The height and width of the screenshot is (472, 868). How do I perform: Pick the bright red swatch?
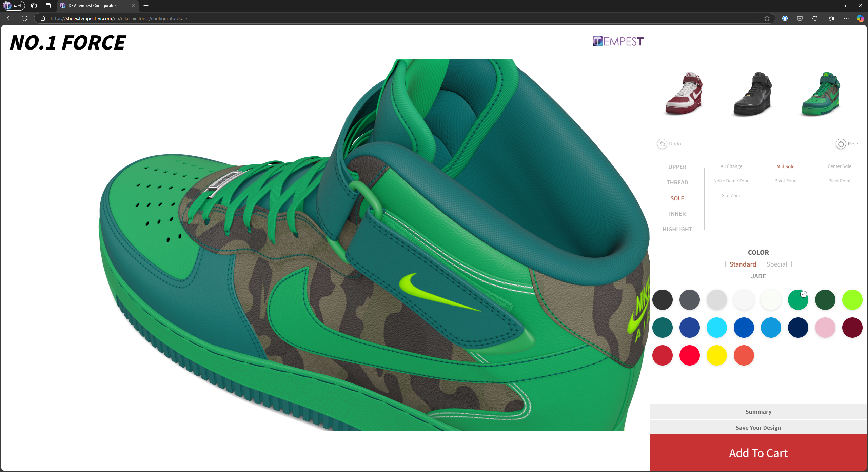(689, 355)
